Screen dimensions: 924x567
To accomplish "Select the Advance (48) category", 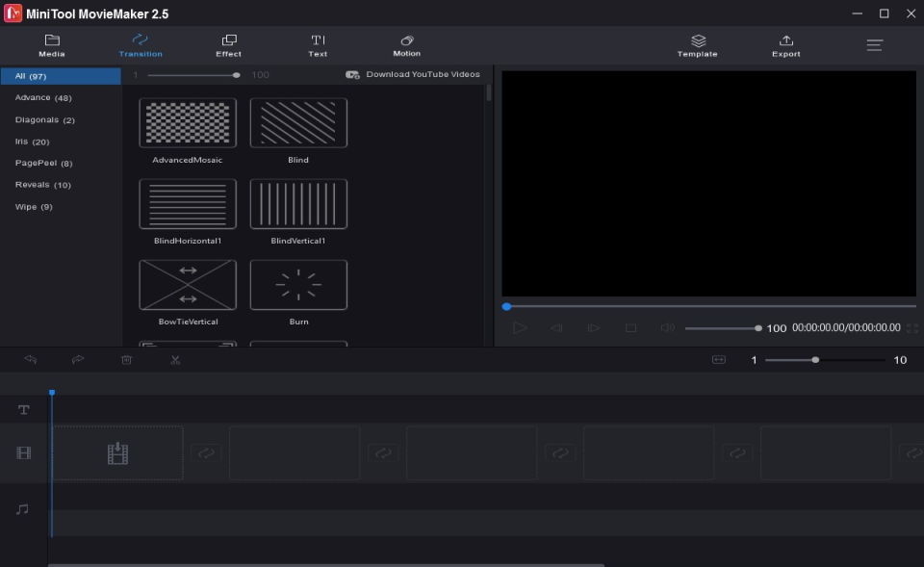I will click(43, 98).
